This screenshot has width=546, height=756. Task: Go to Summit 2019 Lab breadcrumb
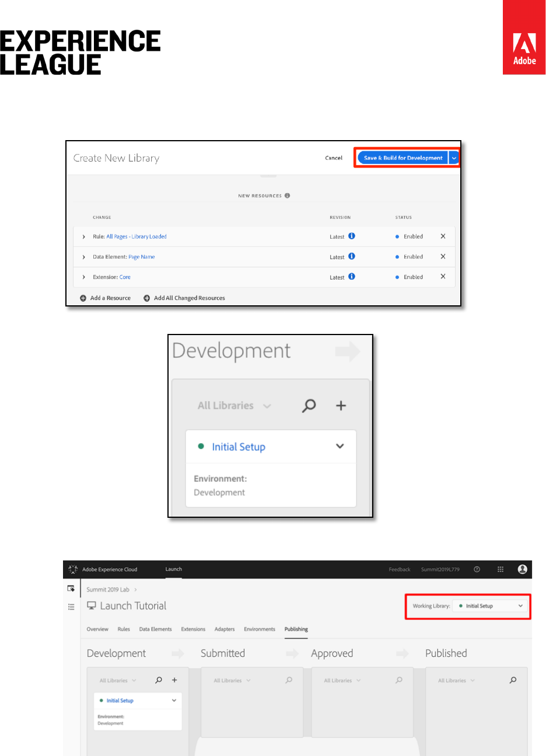click(108, 590)
